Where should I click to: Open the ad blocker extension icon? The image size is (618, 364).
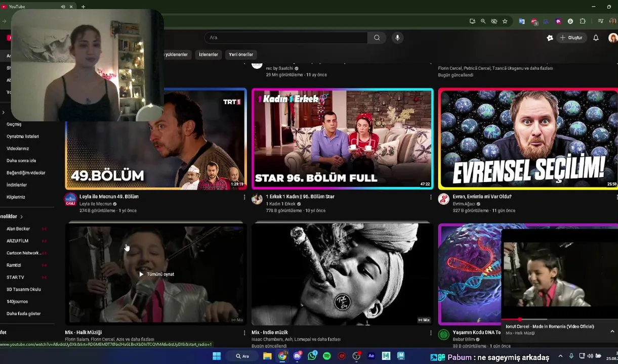pos(534,21)
